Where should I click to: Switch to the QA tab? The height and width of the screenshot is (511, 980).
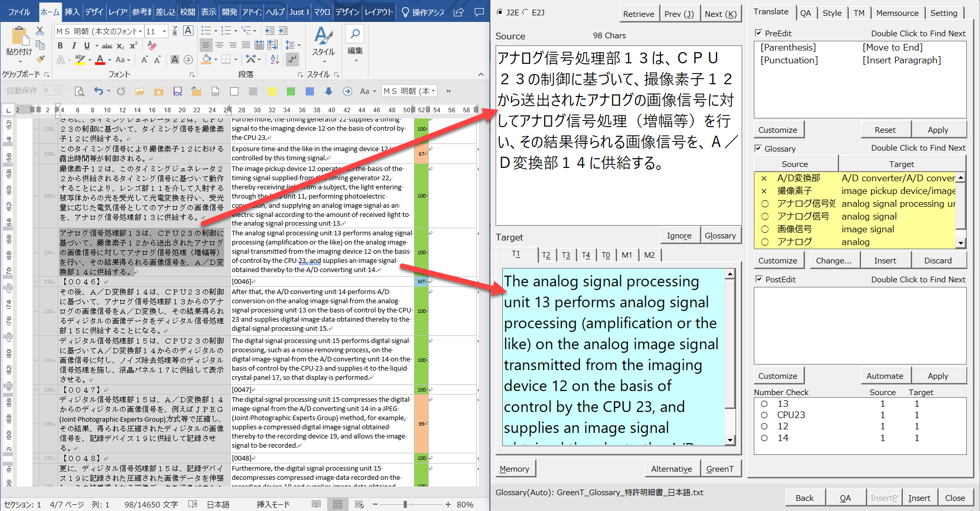click(x=805, y=13)
